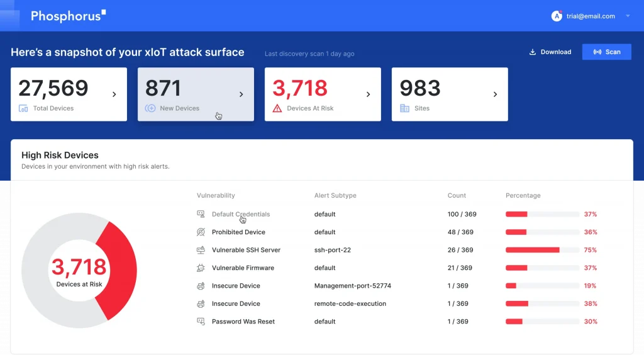Screen dimensions: 644x355
Task: Click the New Devices plus icon
Action: [x=150, y=108]
